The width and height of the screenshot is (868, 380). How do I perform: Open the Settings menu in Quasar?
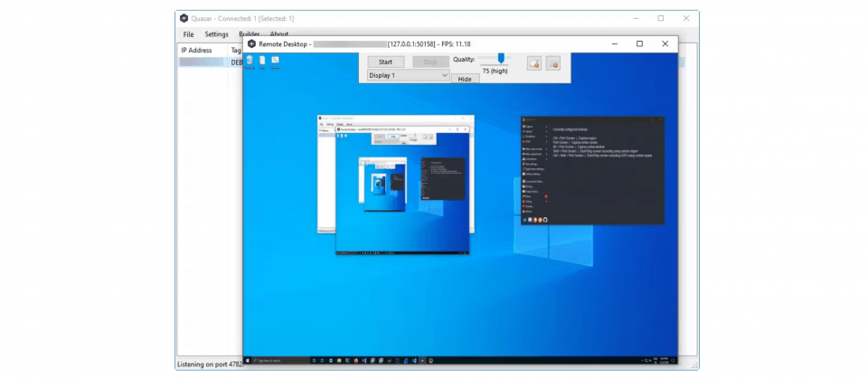[x=216, y=34]
